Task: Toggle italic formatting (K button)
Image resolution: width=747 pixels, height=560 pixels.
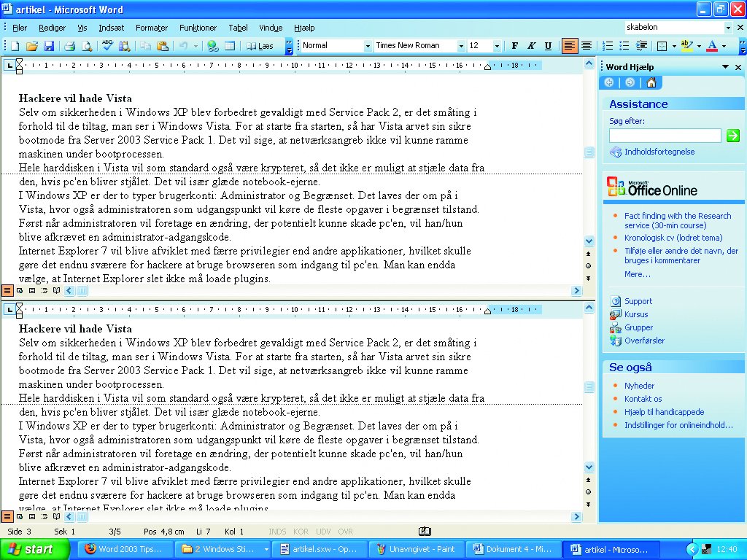Action: [x=532, y=46]
